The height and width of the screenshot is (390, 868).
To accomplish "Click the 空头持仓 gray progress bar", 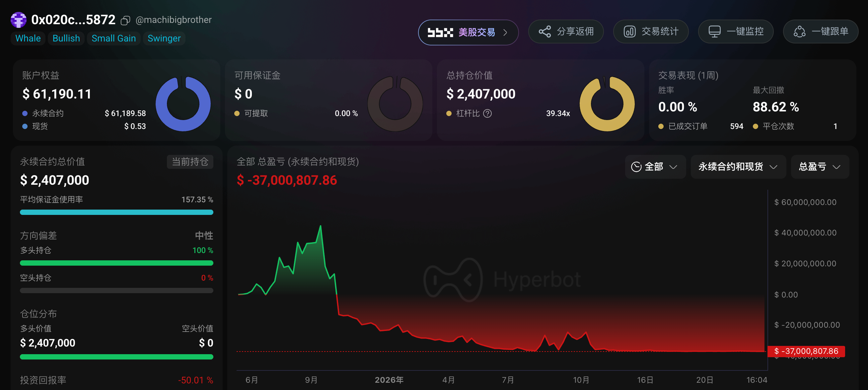I will pyautogui.click(x=116, y=291).
